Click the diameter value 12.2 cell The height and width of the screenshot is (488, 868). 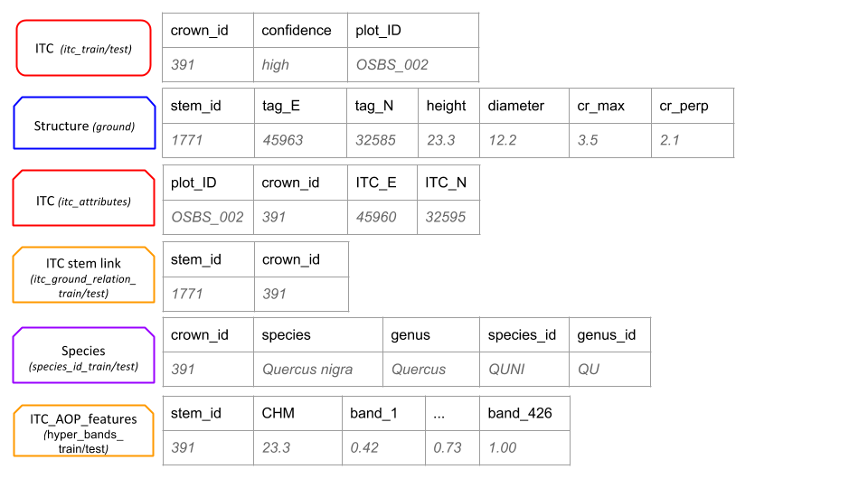tap(524, 140)
